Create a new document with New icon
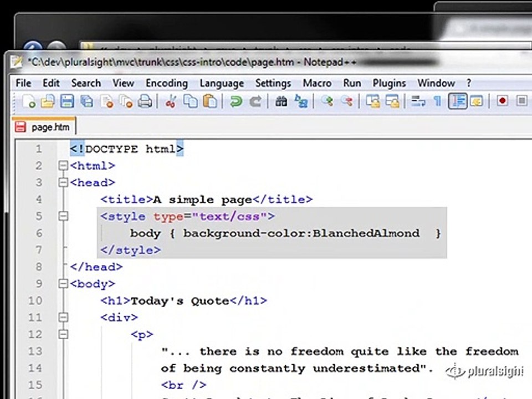 28,101
